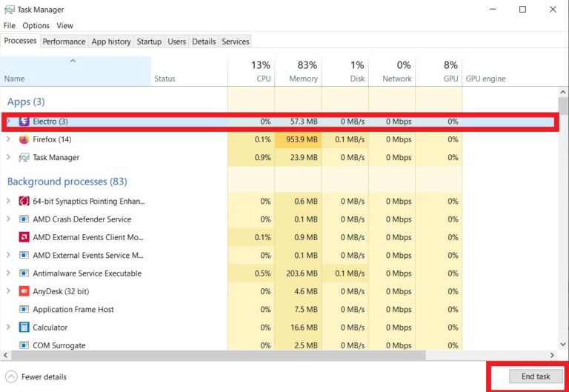Click the End task button
Image resolution: width=569 pixels, height=392 pixels.
[x=536, y=376]
